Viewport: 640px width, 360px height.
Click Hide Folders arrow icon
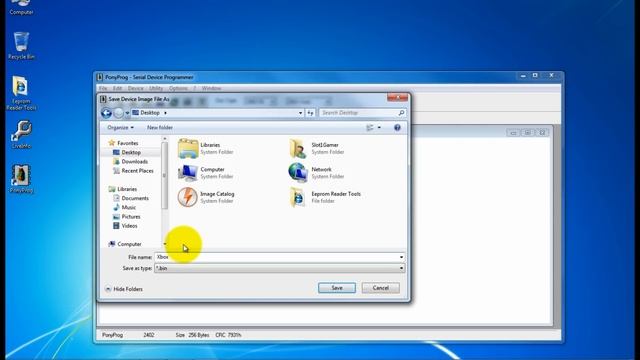(x=108, y=289)
